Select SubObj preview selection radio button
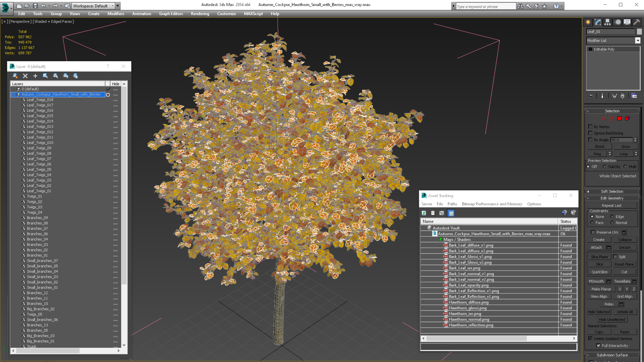Viewport: 644px width, 362px height. 604,167
